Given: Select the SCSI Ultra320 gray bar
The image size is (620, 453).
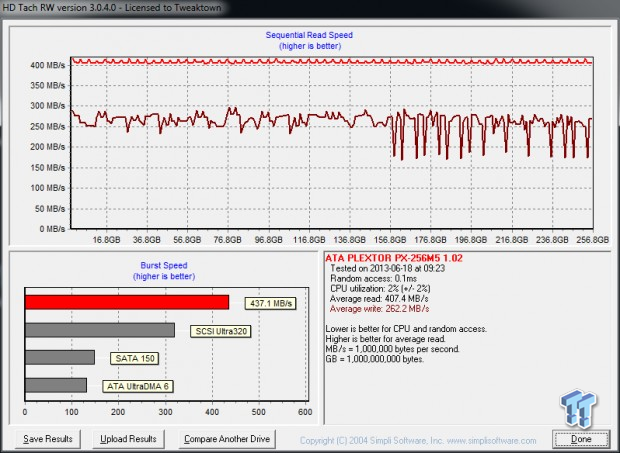Looking at the screenshot, I should tap(100, 330).
